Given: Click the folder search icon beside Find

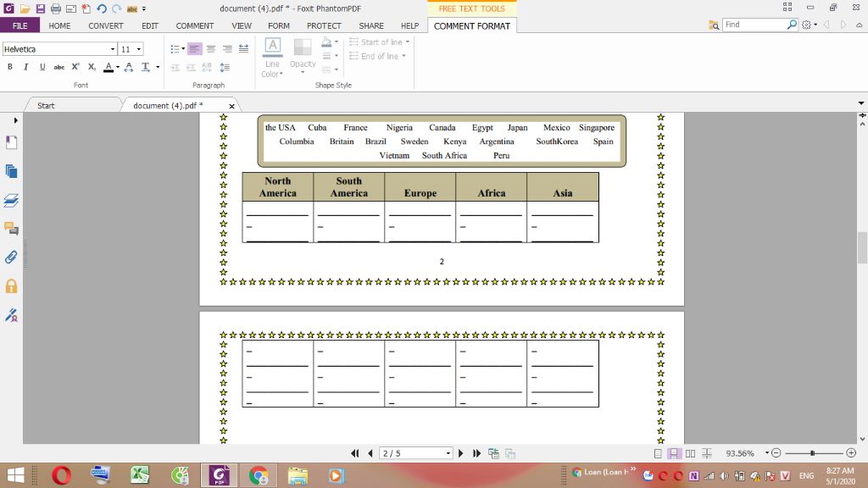Looking at the screenshot, I should point(714,25).
